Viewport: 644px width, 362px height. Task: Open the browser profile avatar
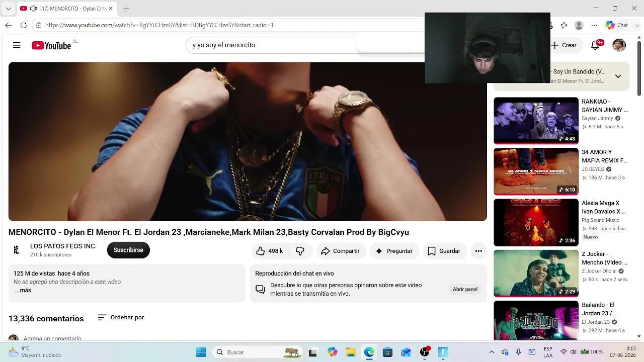click(579, 25)
